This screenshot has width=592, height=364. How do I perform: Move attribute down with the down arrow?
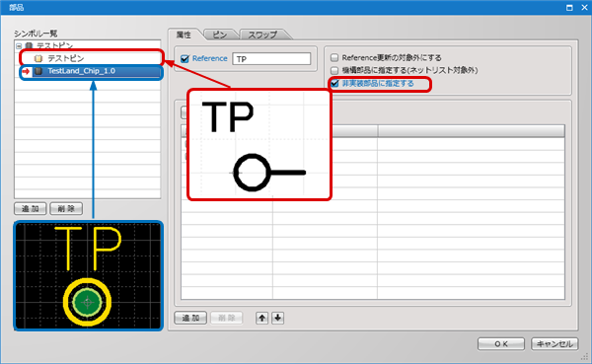pos(278,318)
